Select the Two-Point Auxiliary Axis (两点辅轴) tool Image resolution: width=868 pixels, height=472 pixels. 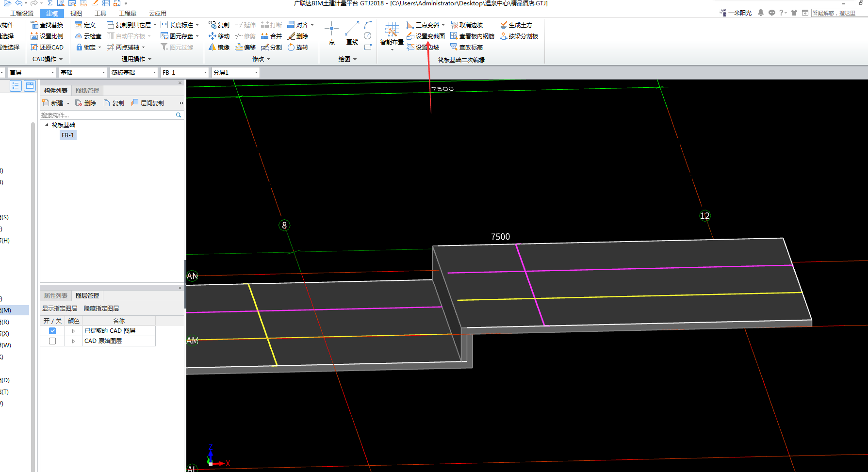coord(124,47)
